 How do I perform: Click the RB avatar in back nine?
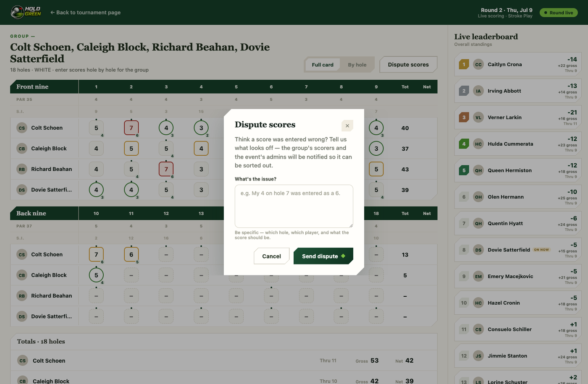pos(22,296)
